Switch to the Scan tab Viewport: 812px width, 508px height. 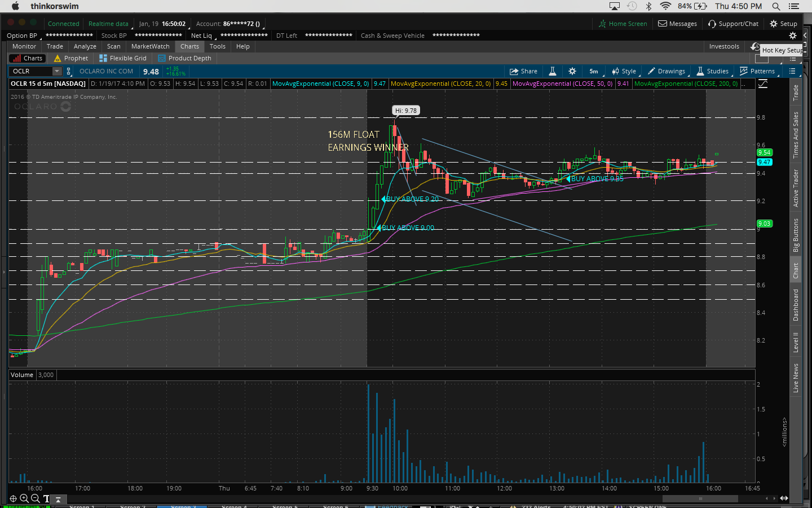coord(114,46)
